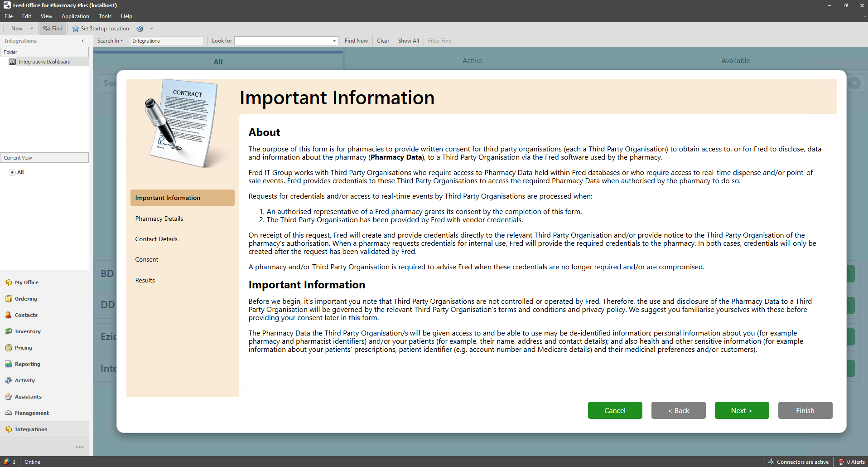Image resolution: width=868 pixels, height=467 pixels.
Task: Click the Set Startup Location star icon
Action: 76,29
